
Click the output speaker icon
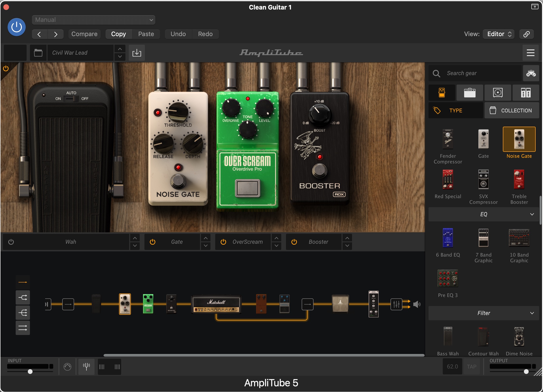coord(417,304)
